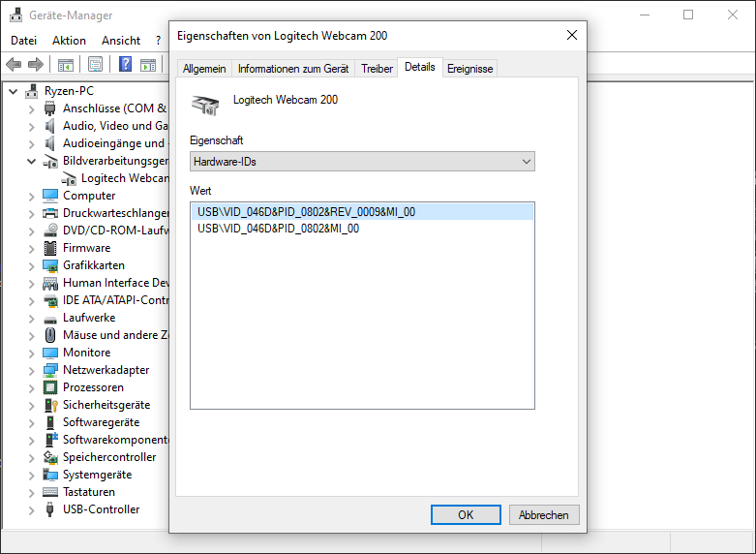Viewport: 756px width, 554px height.
Task: Click the Firmware chip icon
Action: (x=50, y=248)
